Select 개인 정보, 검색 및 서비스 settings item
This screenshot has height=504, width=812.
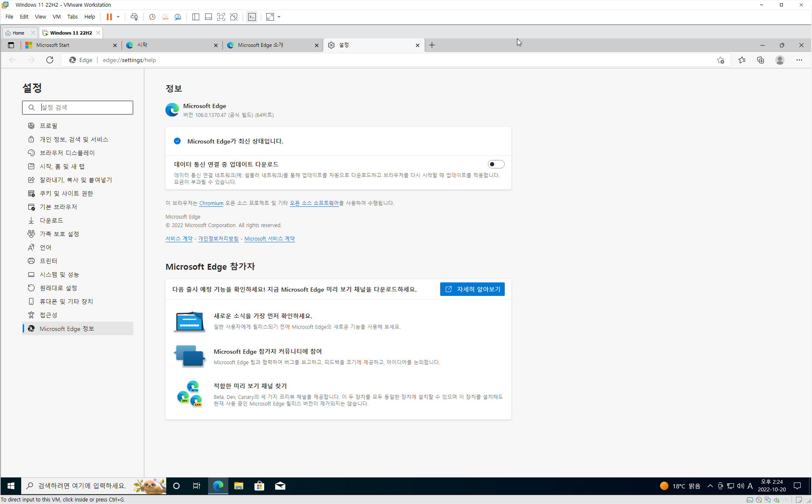pyautogui.click(x=74, y=139)
